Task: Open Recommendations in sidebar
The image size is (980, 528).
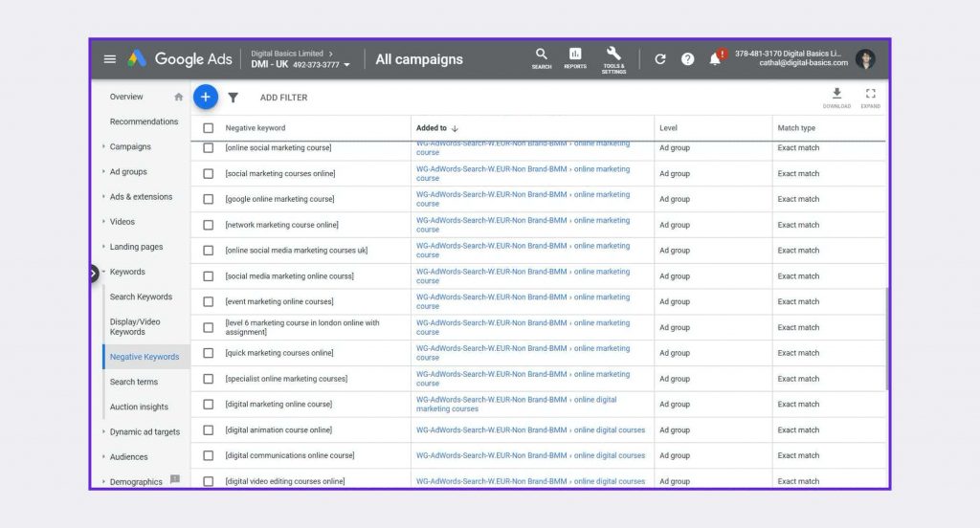Action: click(144, 121)
